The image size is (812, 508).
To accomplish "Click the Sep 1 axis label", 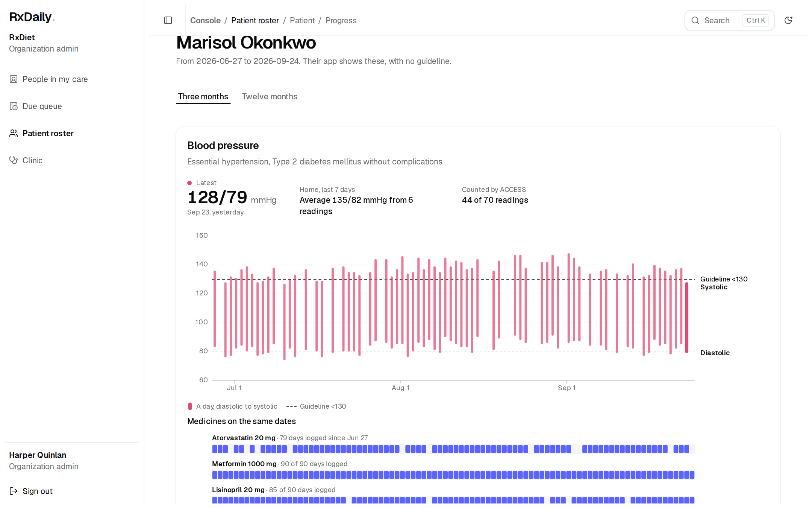I will coord(567,388).
